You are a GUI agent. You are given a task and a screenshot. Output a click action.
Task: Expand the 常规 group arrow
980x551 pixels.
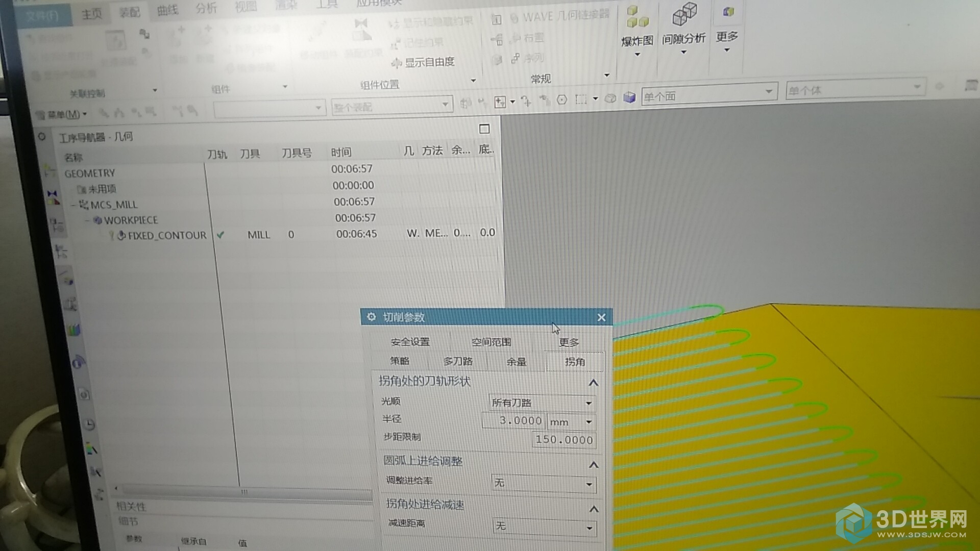click(607, 75)
